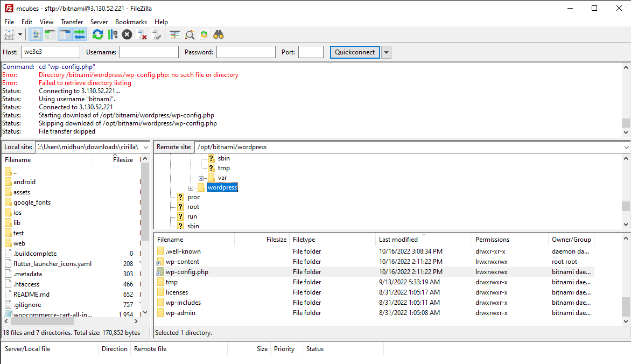
Task: Cancel the current operation
Action: click(x=125, y=34)
